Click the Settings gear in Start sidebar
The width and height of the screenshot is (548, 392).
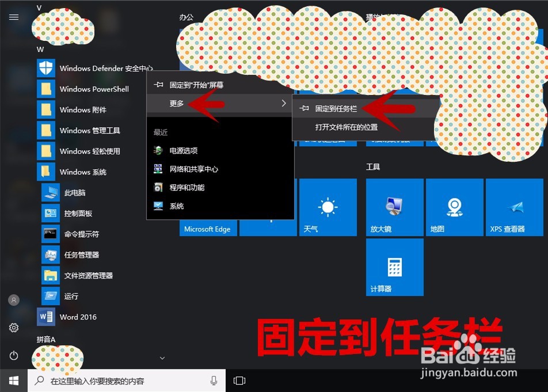click(13, 328)
